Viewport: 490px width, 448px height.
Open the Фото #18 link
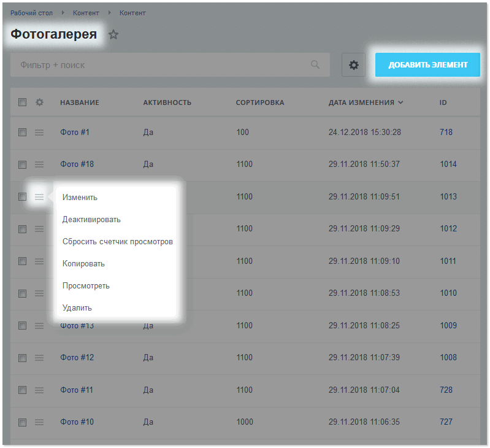point(77,164)
